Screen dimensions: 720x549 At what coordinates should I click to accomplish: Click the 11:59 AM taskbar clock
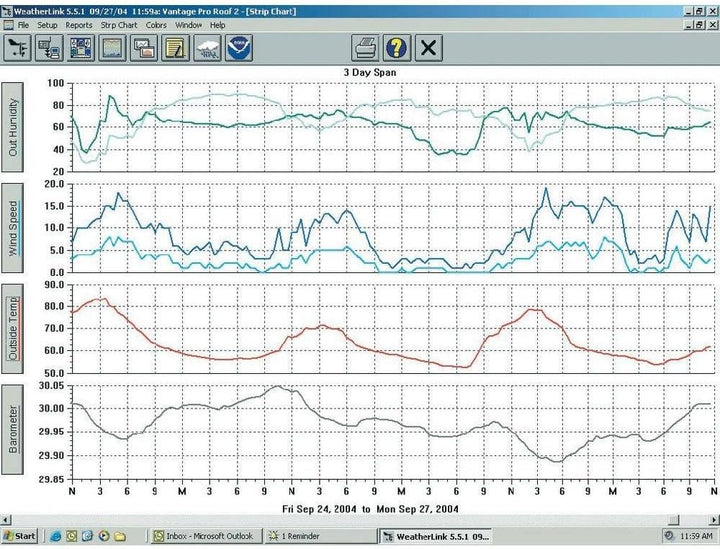[696, 536]
